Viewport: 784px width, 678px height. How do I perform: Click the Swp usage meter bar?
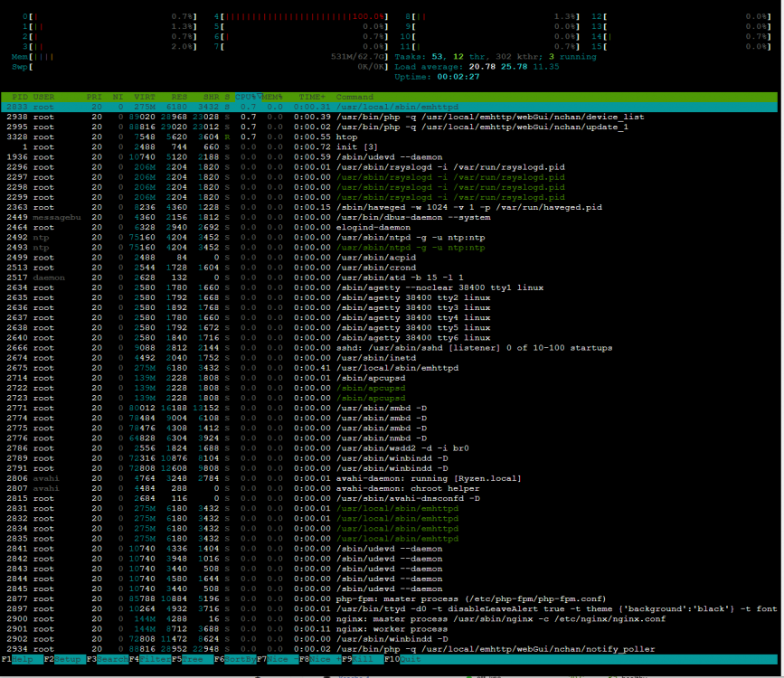(x=200, y=67)
